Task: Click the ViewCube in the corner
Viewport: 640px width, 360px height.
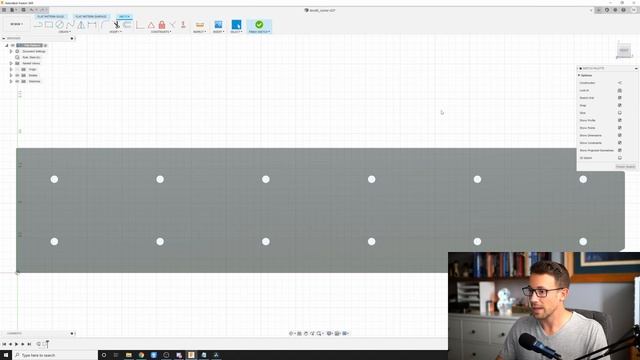Action: coord(624,50)
